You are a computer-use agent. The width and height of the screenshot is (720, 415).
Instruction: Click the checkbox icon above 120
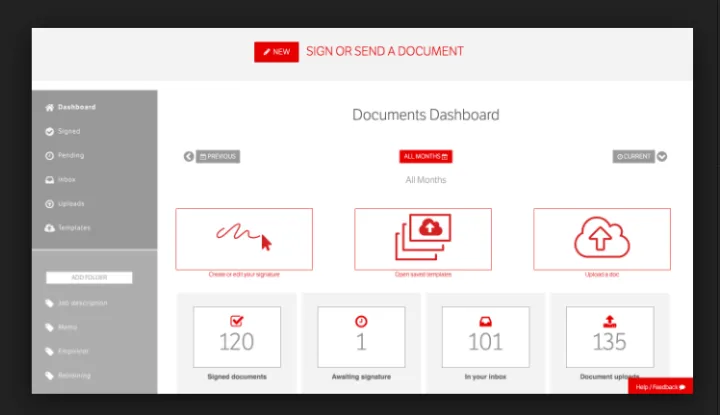click(x=237, y=321)
